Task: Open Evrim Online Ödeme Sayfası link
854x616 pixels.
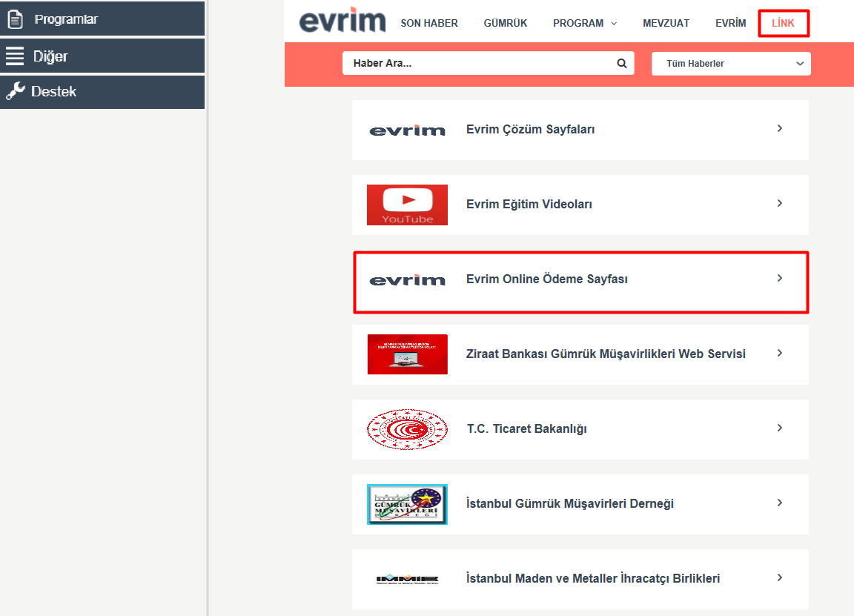Action: [x=580, y=282]
